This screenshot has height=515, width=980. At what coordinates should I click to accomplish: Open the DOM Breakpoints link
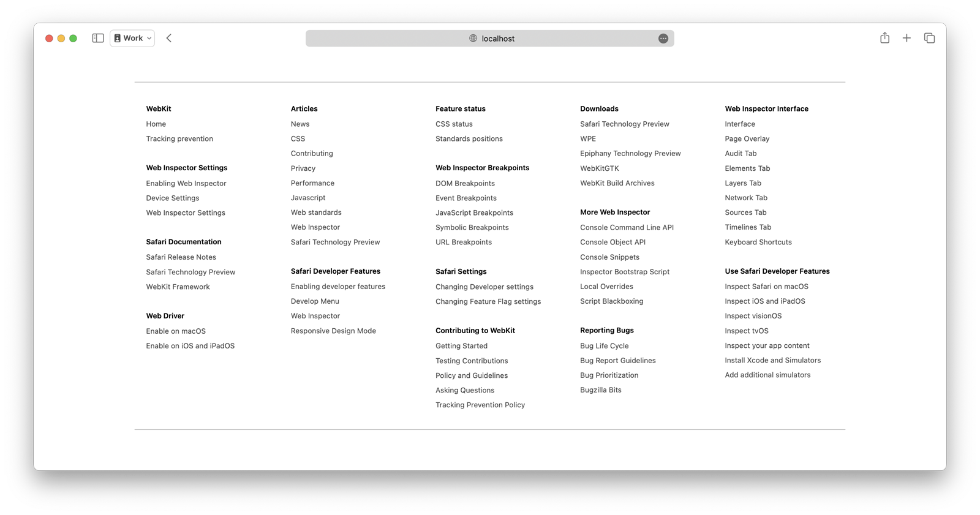[x=465, y=184]
